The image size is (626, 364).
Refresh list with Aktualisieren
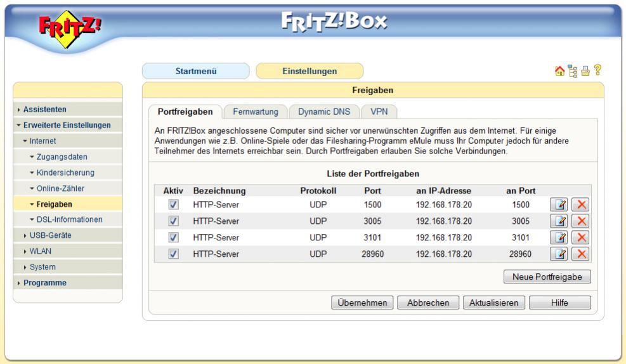point(494,302)
